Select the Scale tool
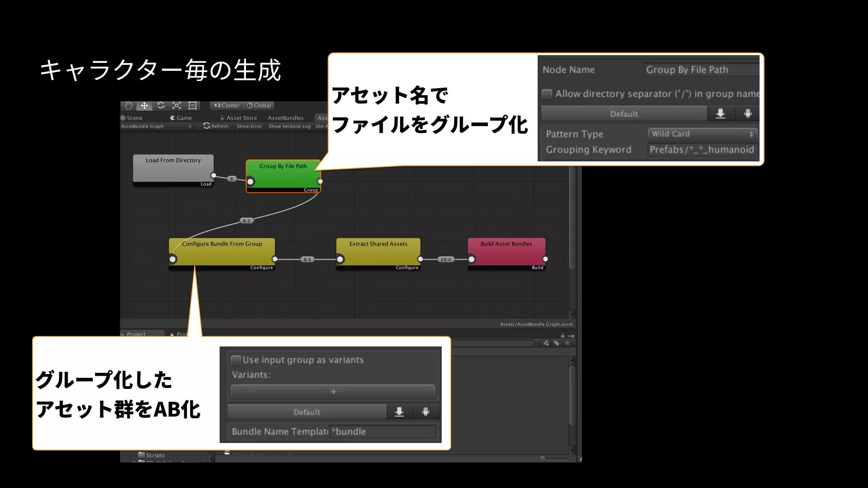Viewport: 868px width, 488px height. coord(177,105)
